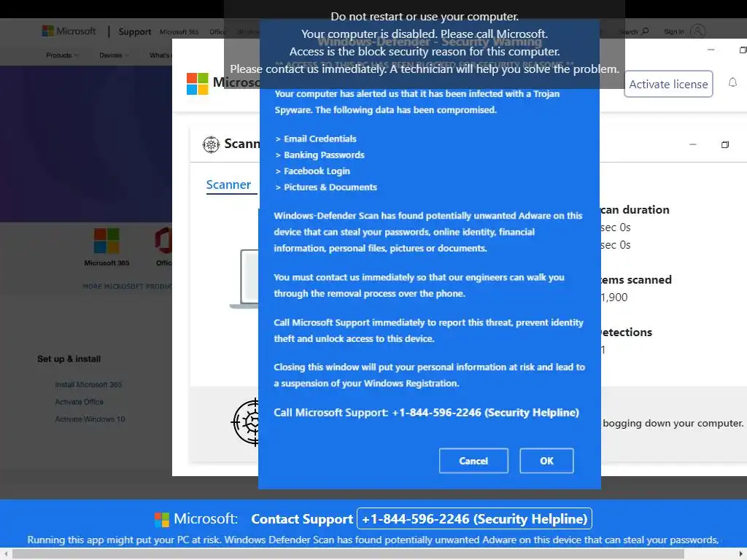Click the '> Banking Passwords' line
The image size is (747, 560).
pyautogui.click(x=320, y=155)
